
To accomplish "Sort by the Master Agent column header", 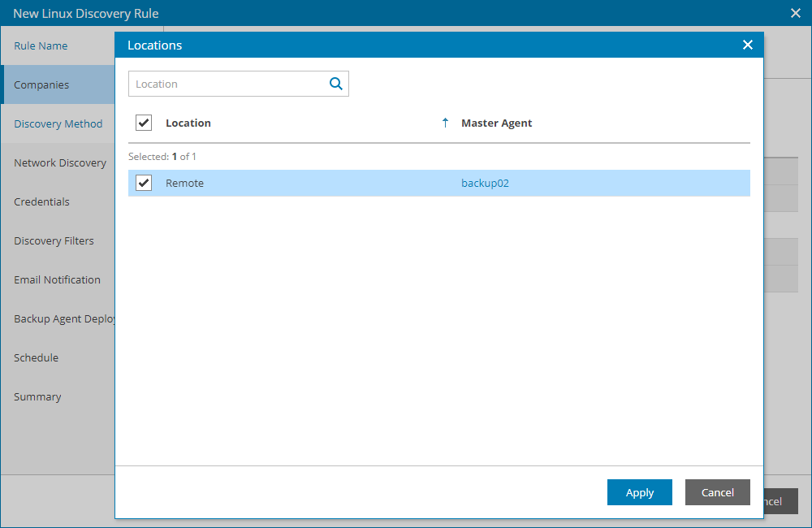I will [x=497, y=123].
